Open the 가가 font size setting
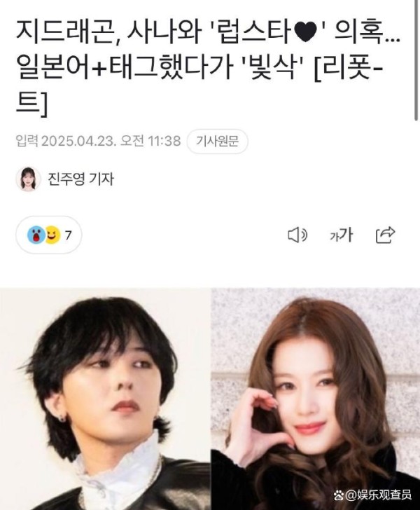Viewport: 420px width, 510px height. (x=341, y=235)
